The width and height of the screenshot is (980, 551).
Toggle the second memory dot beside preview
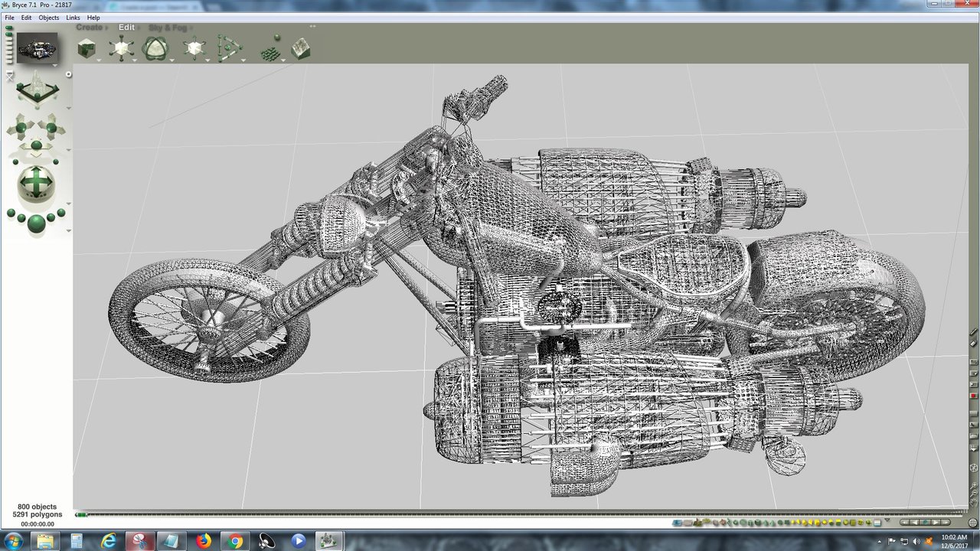point(8,34)
